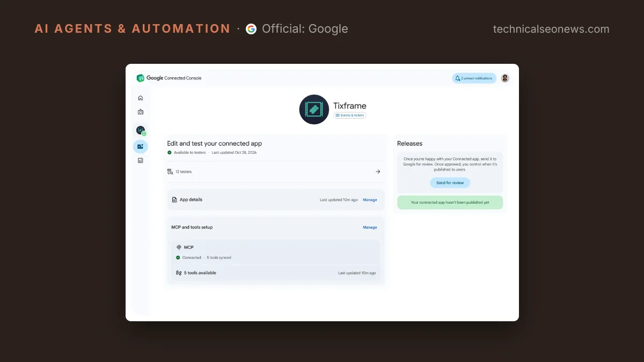Image resolution: width=644 pixels, height=362 pixels.
Task: Click the 'Your connected app hasn't been published yet' banner
Action: (450, 203)
